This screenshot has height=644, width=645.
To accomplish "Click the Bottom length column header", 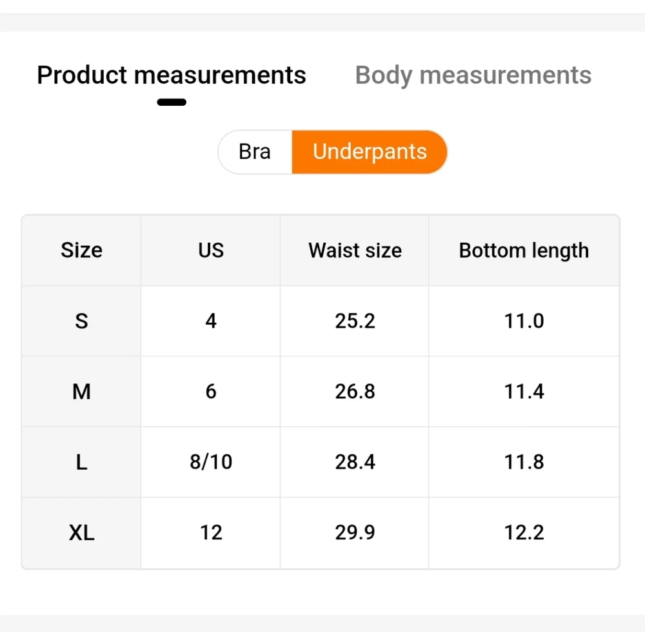I will [524, 250].
